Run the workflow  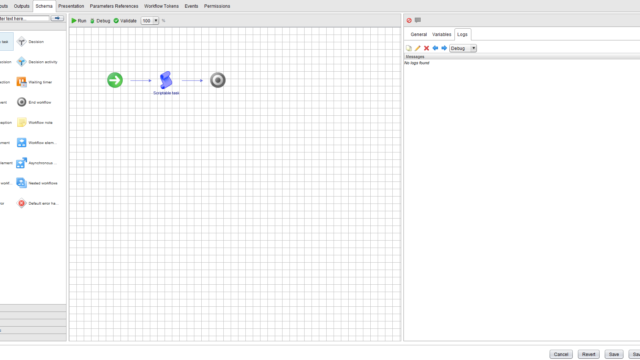click(x=79, y=20)
